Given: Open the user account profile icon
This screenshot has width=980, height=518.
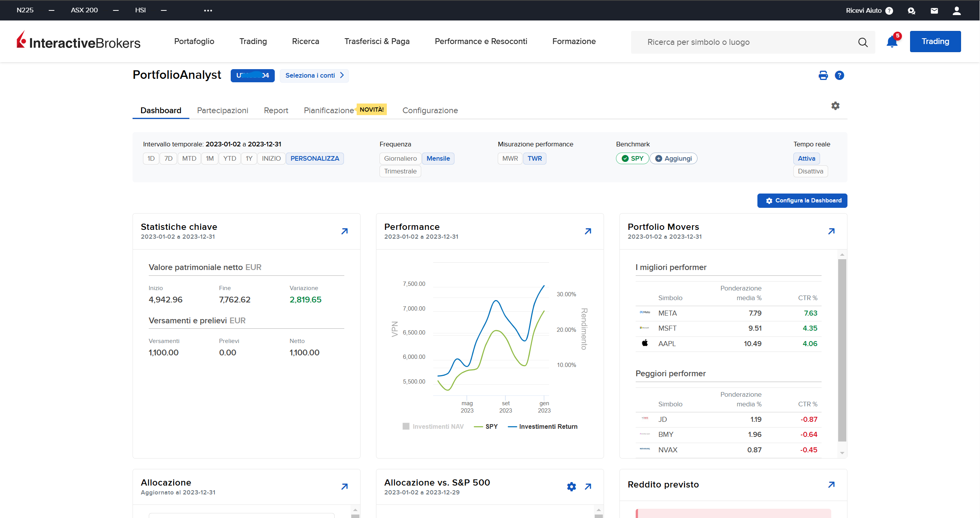Looking at the screenshot, I should pos(957,10).
